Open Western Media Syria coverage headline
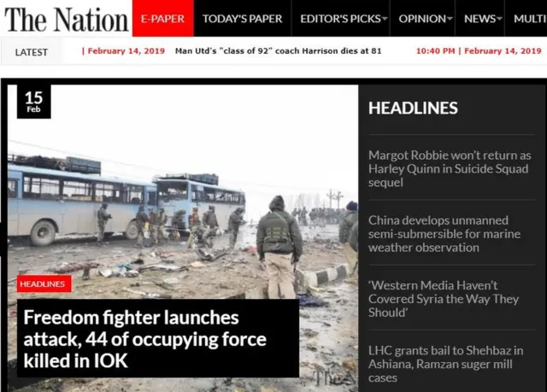Viewport: 547px width, 392px height. coord(444,299)
